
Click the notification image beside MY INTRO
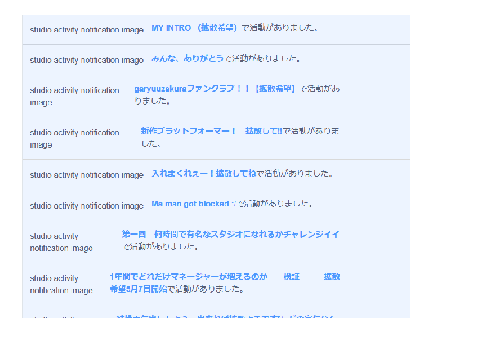tap(87, 30)
